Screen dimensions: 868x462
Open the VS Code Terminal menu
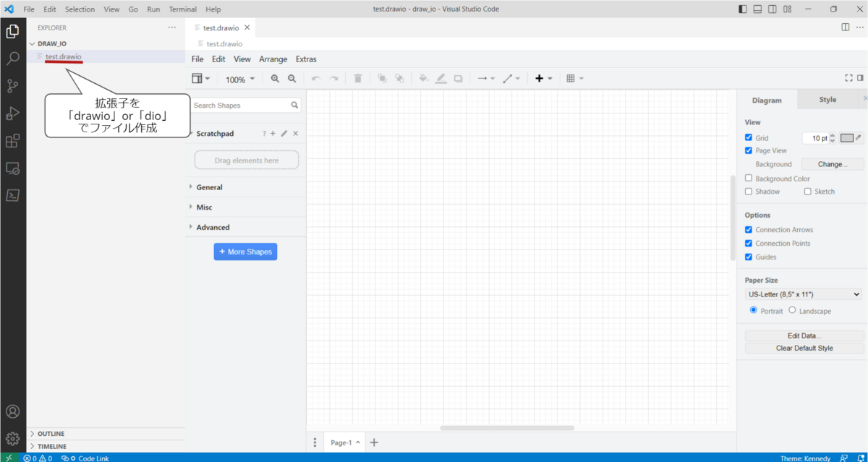[x=183, y=9]
